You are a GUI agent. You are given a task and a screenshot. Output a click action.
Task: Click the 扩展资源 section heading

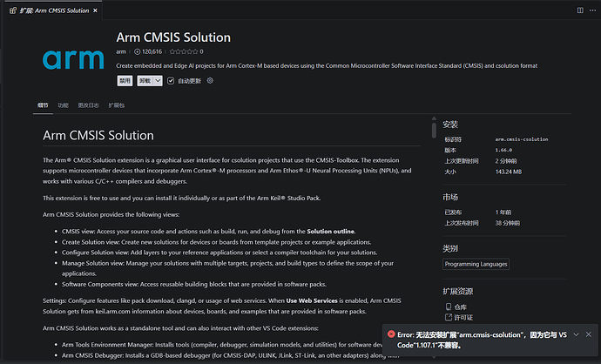pos(457,292)
